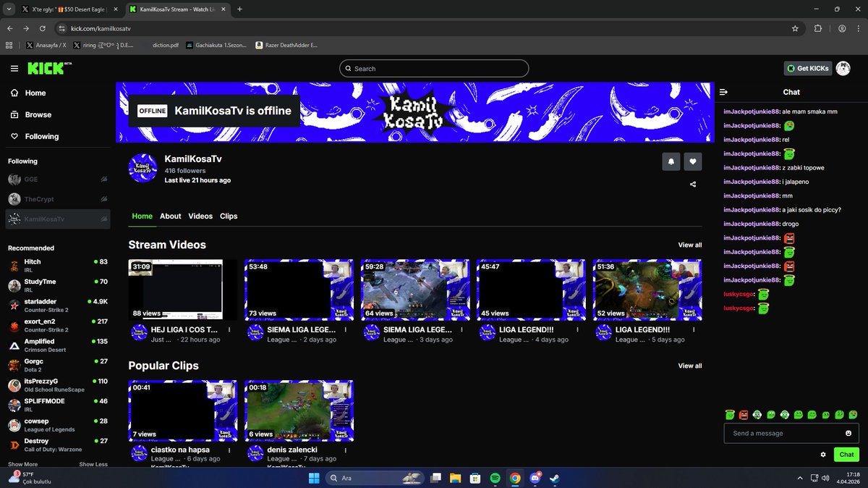Viewport: 868px width, 488px height.
Task: Open the 59:28 stream video thumbnail
Action: click(x=415, y=290)
